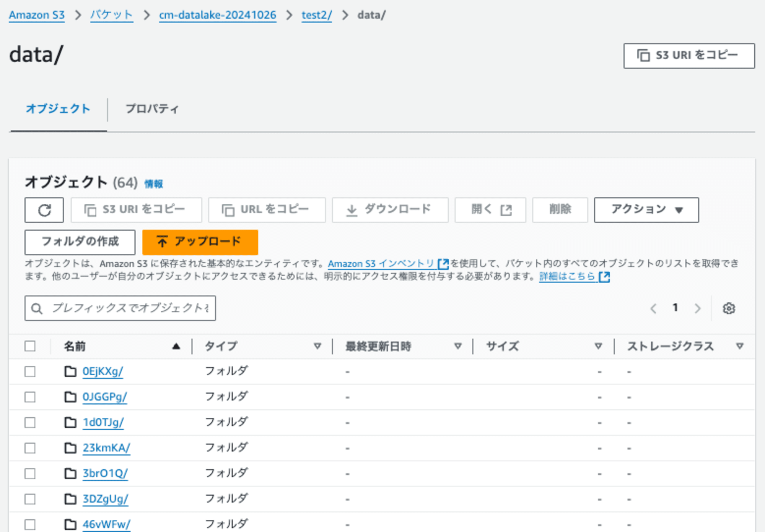765x532 pixels.
Task: Focus the prefix search input field
Action: tap(120, 308)
